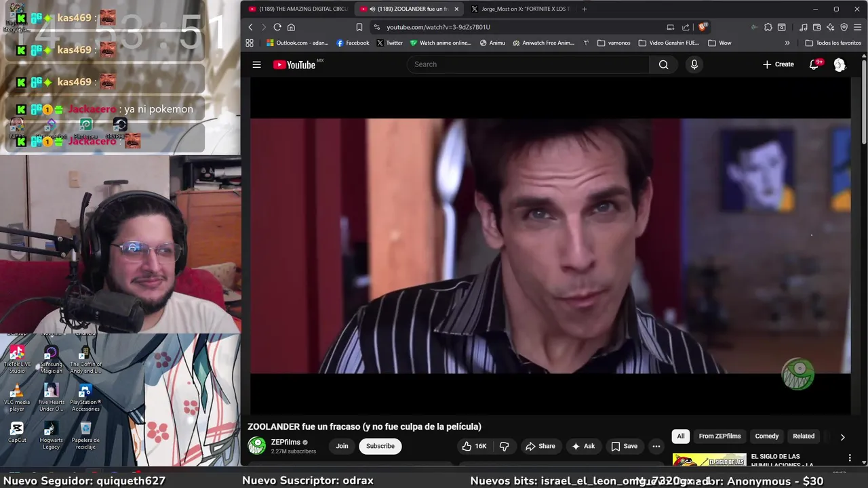Screen dimensions: 868x488
Task: Open the vamonos bookmarks folder
Action: point(614,43)
